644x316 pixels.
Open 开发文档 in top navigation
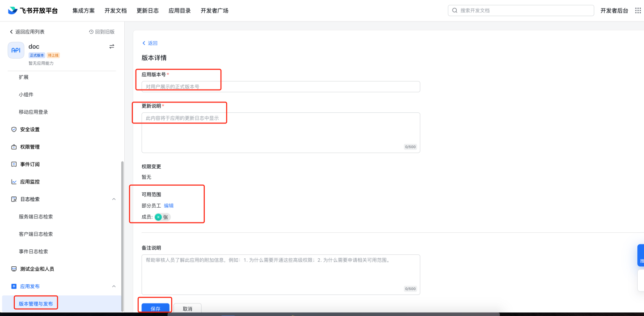coord(115,10)
